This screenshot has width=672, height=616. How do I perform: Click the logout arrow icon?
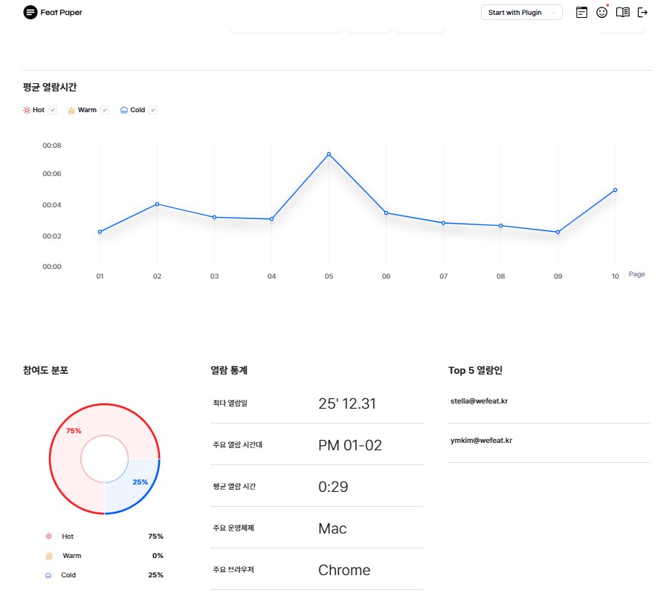click(643, 13)
